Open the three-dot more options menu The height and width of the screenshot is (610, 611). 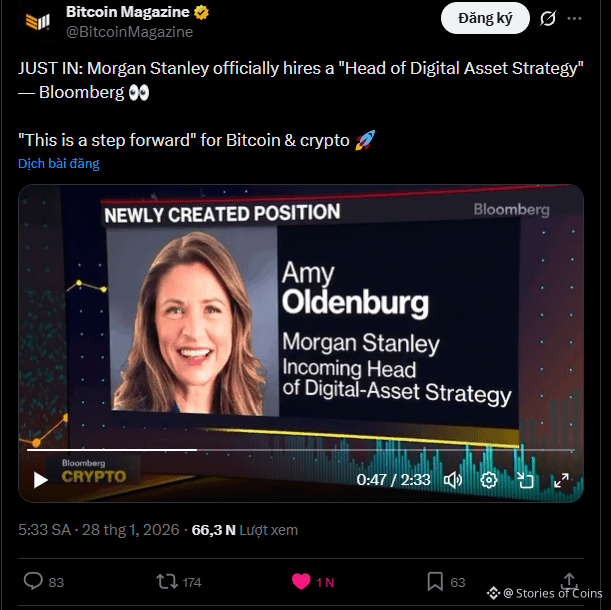coord(574,18)
